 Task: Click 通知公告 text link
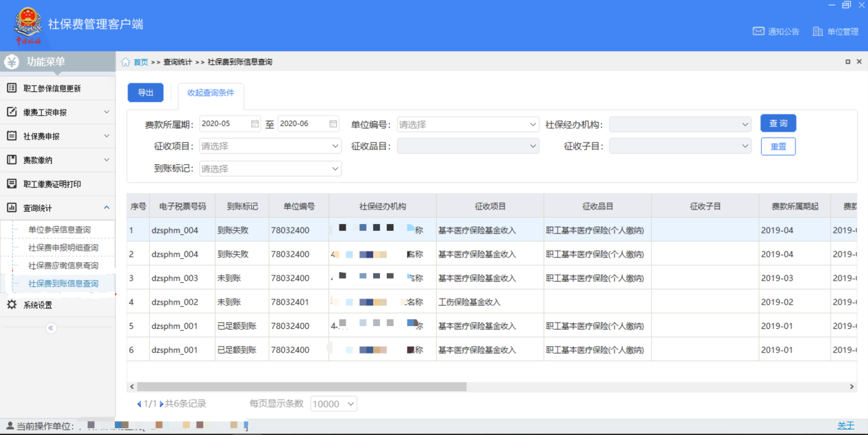coord(784,32)
